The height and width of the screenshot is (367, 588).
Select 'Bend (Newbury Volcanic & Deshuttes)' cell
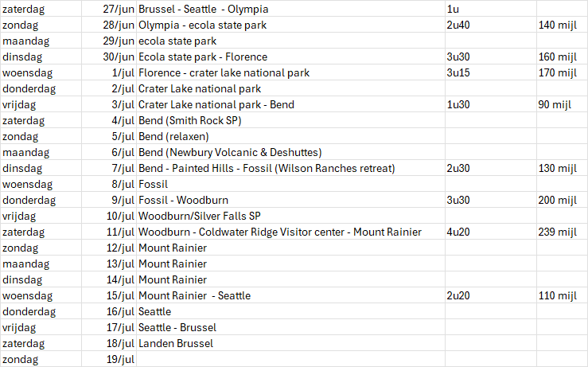[x=230, y=152]
